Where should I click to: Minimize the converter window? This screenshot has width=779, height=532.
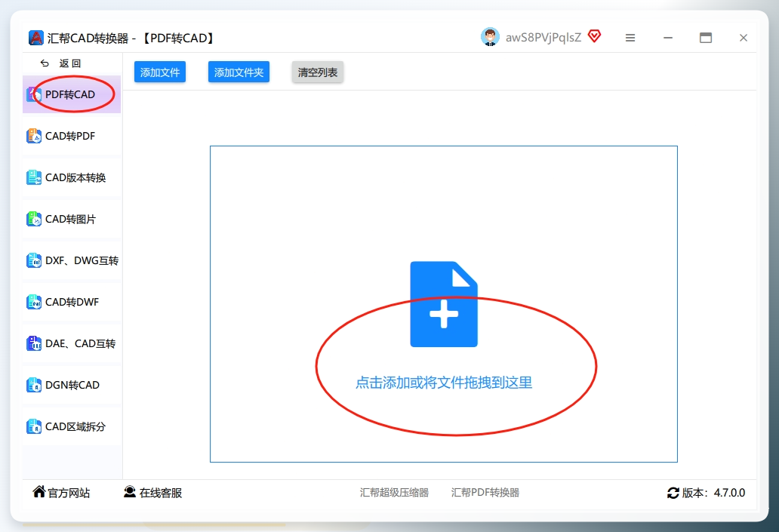pyautogui.click(x=668, y=38)
